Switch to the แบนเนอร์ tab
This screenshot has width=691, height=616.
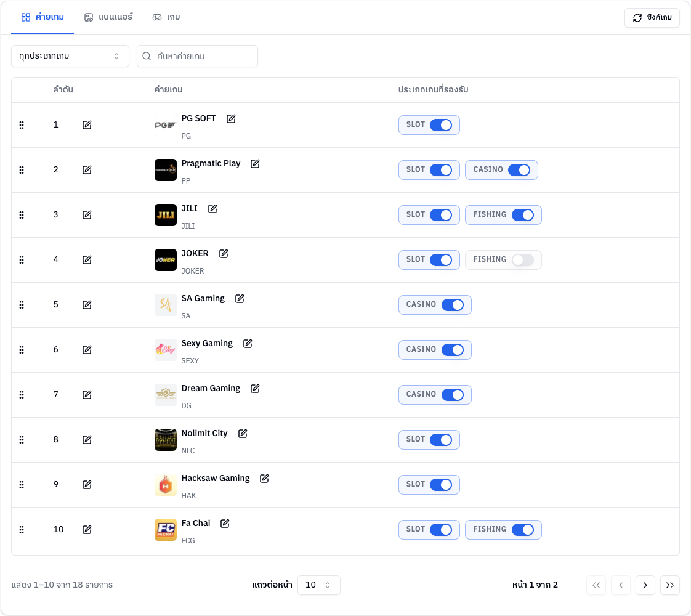(108, 17)
